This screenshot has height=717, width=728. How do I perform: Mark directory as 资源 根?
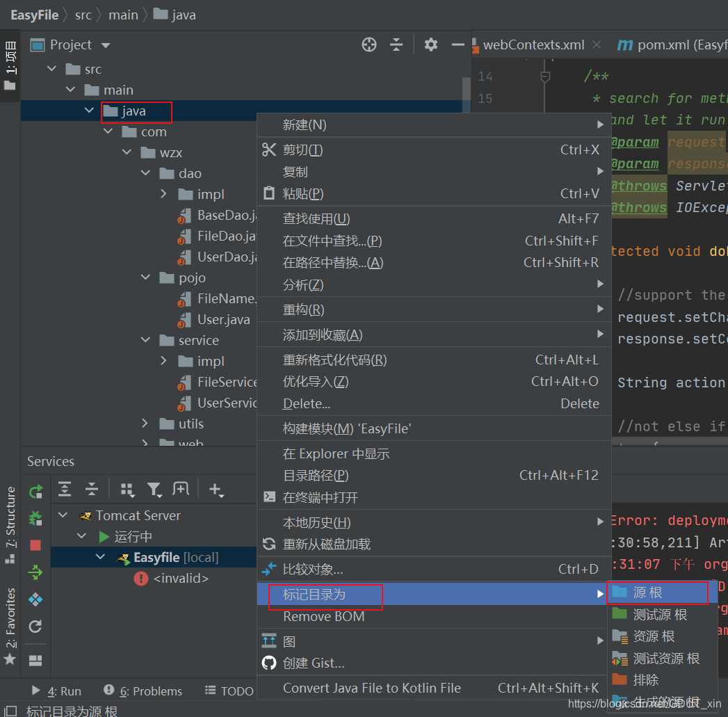click(x=662, y=636)
